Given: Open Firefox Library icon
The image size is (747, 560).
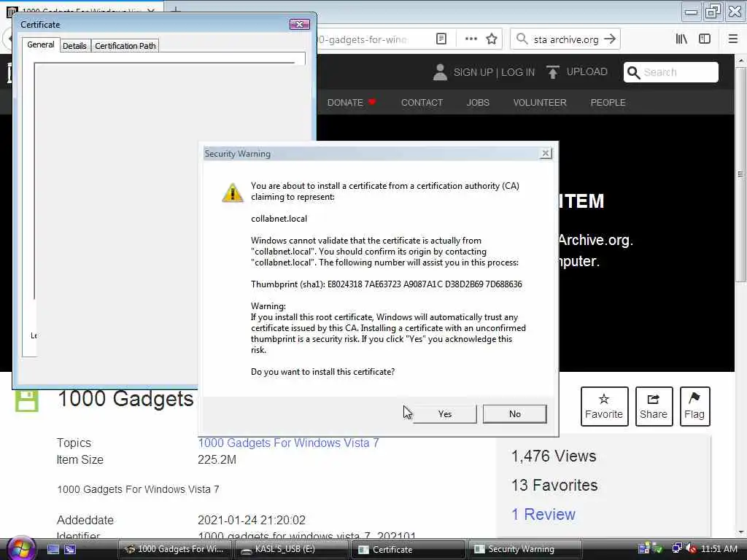Looking at the screenshot, I should tap(681, 39).
